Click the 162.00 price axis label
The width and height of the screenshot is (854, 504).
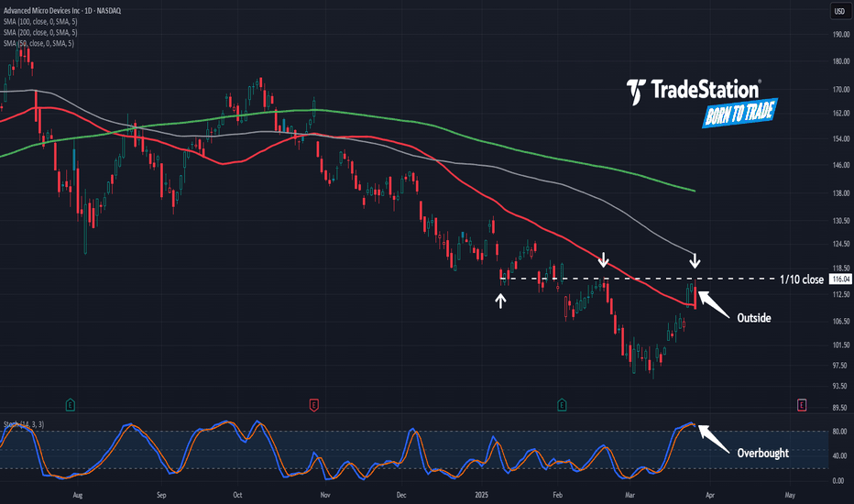tap(841, 114)
